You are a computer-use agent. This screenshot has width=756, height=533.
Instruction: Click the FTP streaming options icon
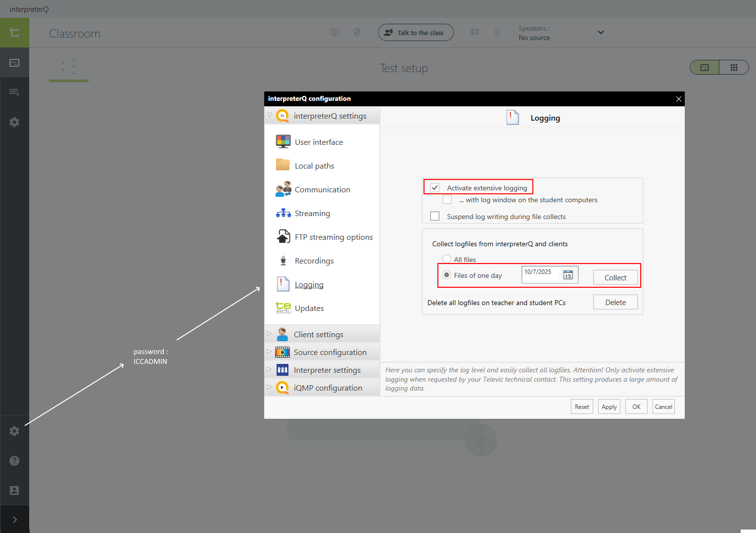click(x=283, y=236)
